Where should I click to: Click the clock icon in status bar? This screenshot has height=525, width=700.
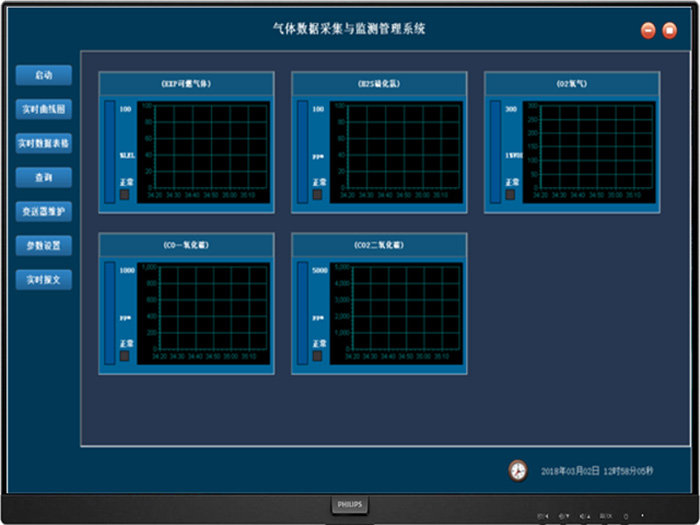(517, 470)
